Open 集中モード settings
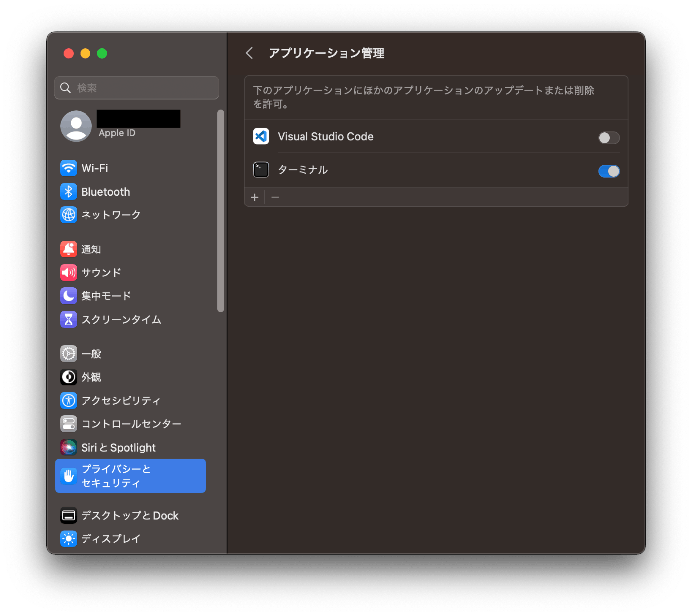692x616 pixels. (130, 296)
